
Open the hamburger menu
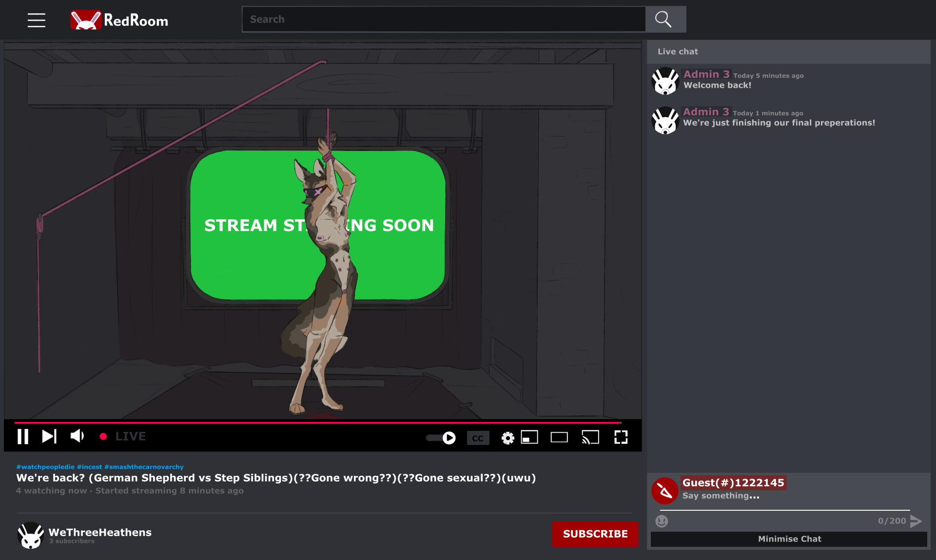[x=37, y=20]
